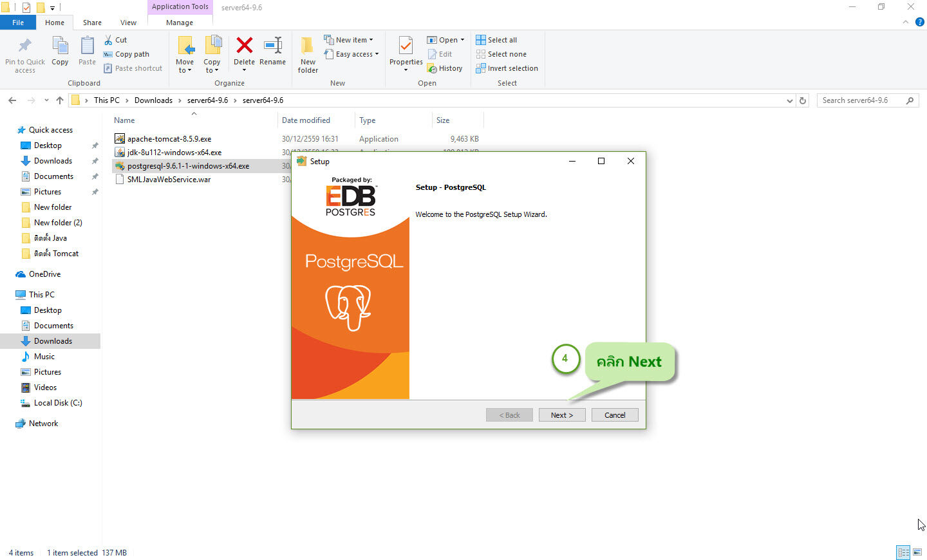
Task: Select jdk-8u112-windows-x64.exe file
Action: click(174, 153)
